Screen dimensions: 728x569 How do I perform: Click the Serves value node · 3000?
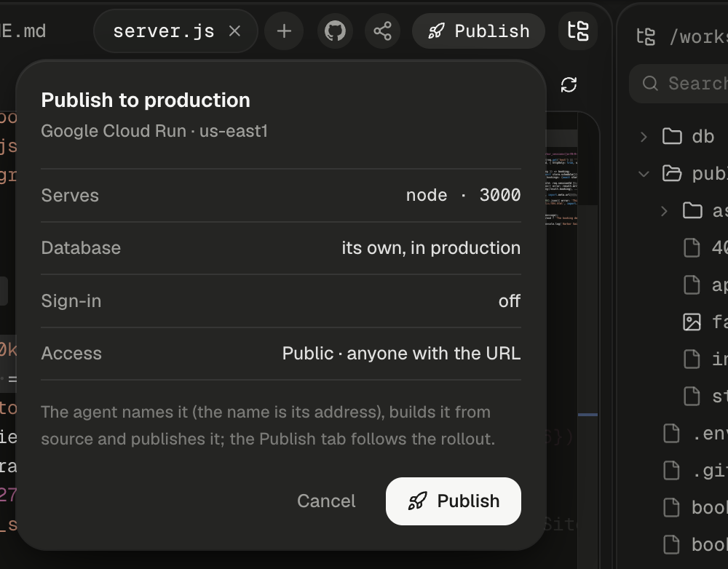point(463,196)
